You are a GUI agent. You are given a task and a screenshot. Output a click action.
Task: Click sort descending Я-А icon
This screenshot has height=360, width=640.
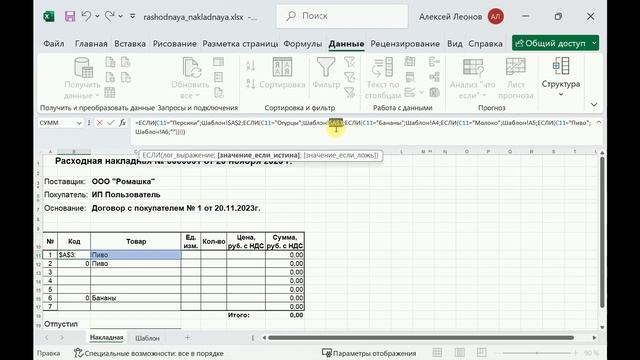pos(251,84)
